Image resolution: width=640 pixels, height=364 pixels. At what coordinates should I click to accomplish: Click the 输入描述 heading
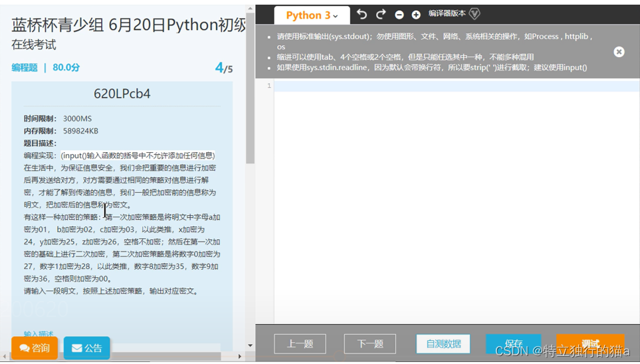[x=39, y=334]
